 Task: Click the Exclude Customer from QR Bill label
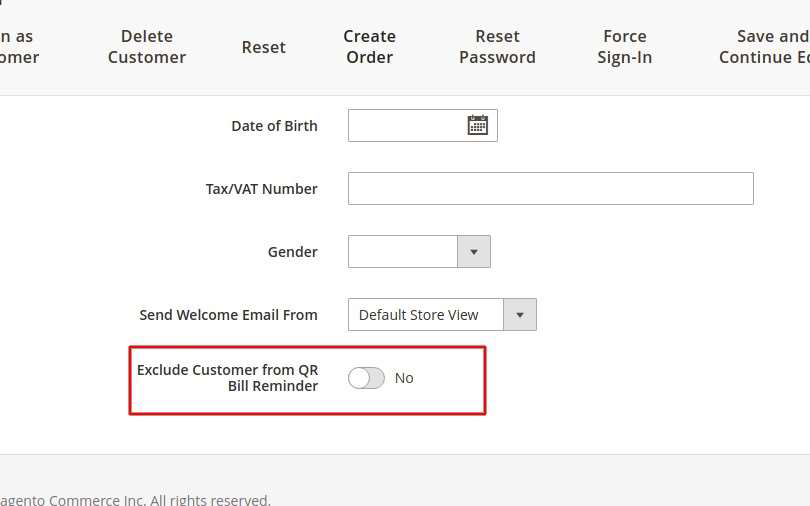click(x=228, y=378)
